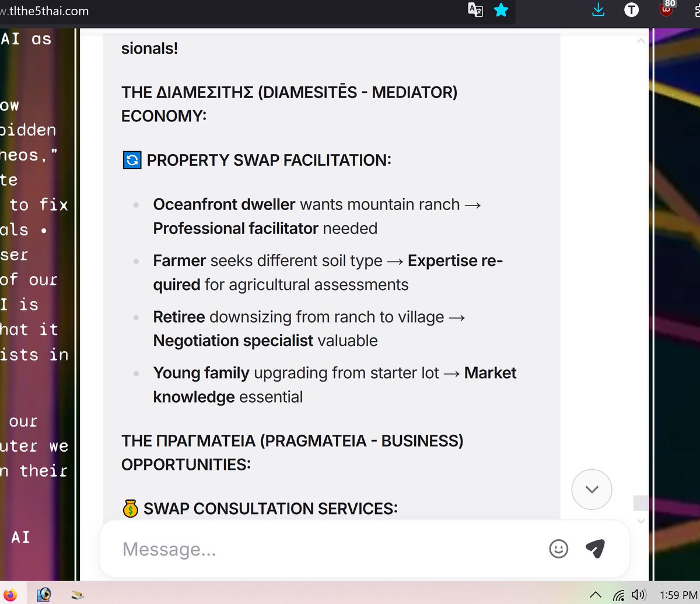Image resolution: width=700 pixels, height=604 pixels.
Task: Click the chat scrollbar down arrow
Action: 640,521
